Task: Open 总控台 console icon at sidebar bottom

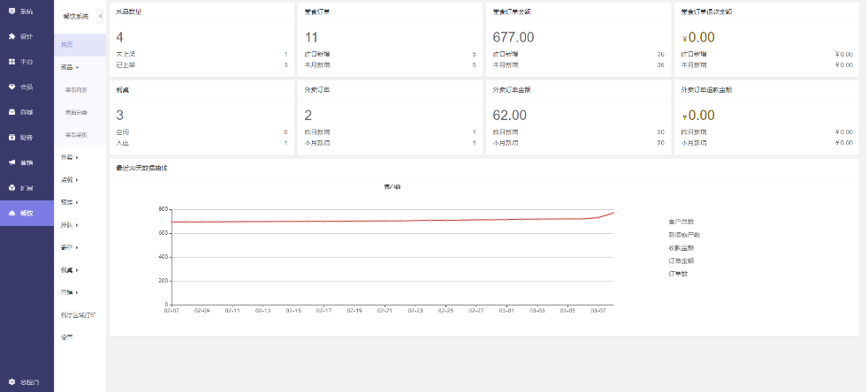Action: [11, 381]
